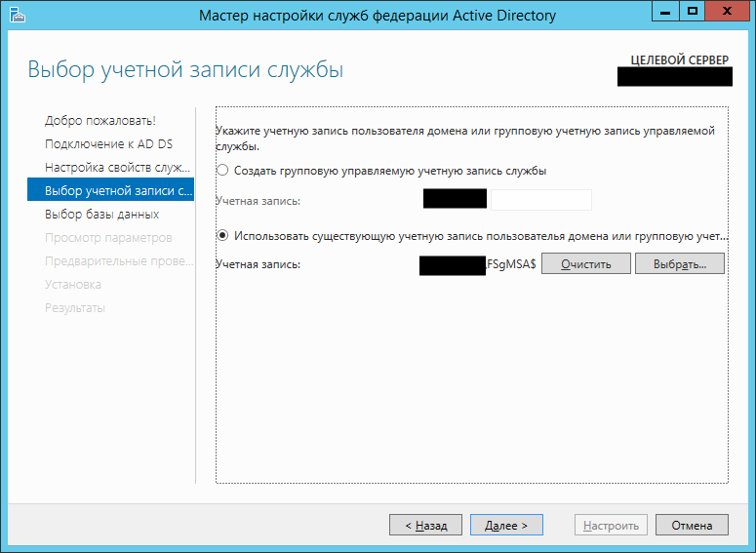Viewport: 756px width, 553px height.
Task: Cancel the wizard via 'Отмена'
Action: [x=692, y=525]
